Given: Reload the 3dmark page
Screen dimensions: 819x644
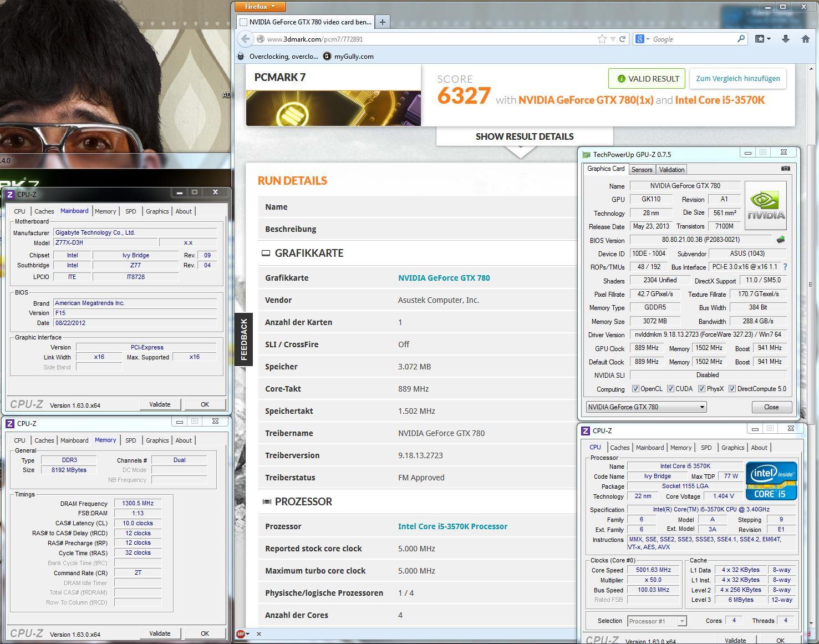Looking at the screenshot, I should pos(622,39).
